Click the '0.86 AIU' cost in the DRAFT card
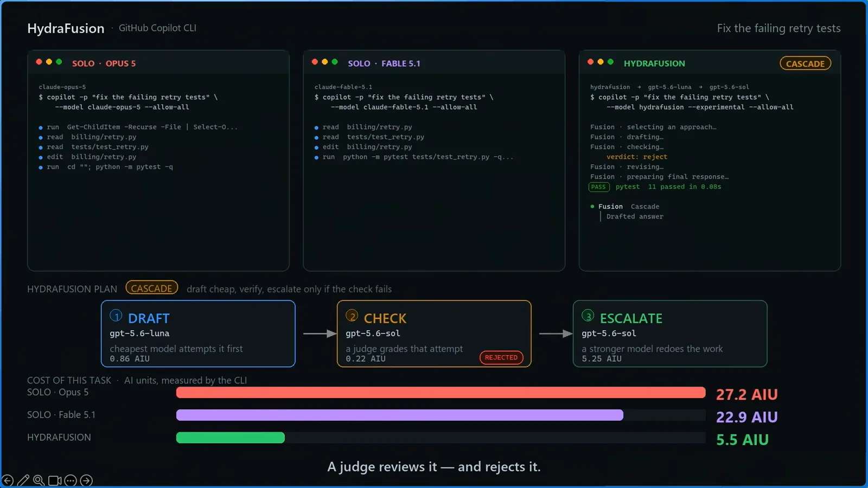The image size is (868, 488). (130, 358)
